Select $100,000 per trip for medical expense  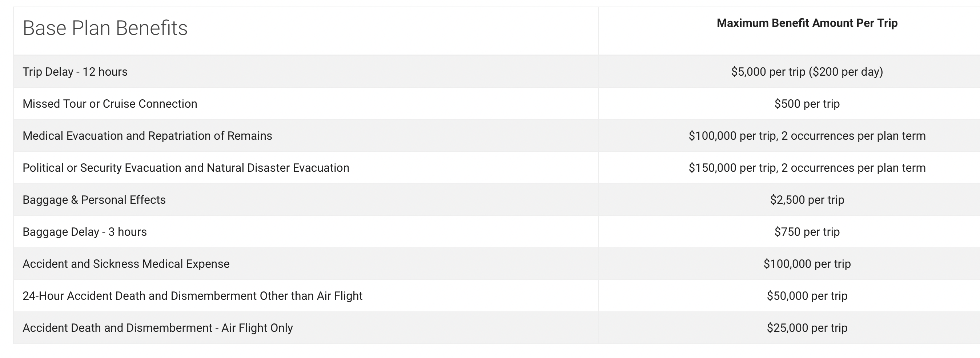(807, 264)
